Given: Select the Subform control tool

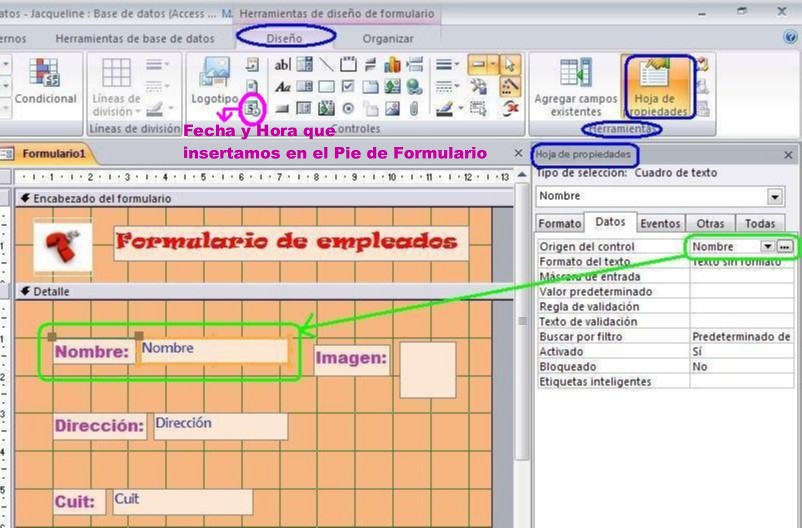Looking at the screenshot, I should tap(304, 108).
